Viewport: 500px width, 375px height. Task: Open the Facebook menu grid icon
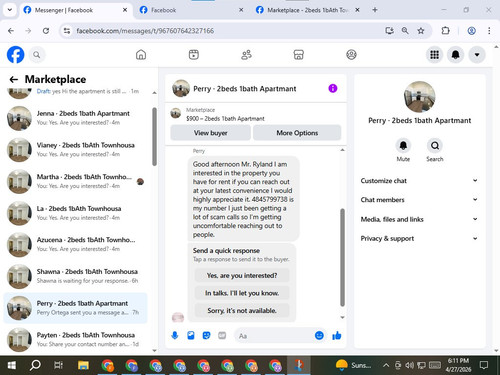point(434,55)
